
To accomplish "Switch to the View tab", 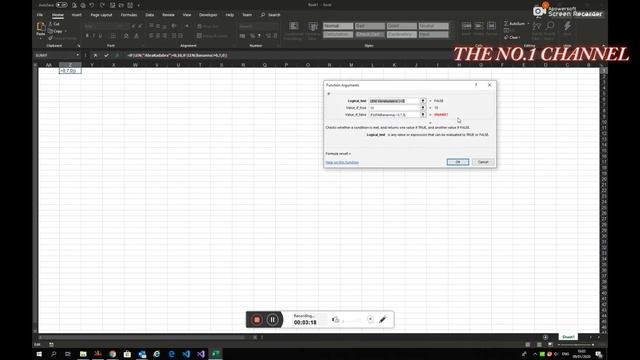I will [x=187, y=15].
